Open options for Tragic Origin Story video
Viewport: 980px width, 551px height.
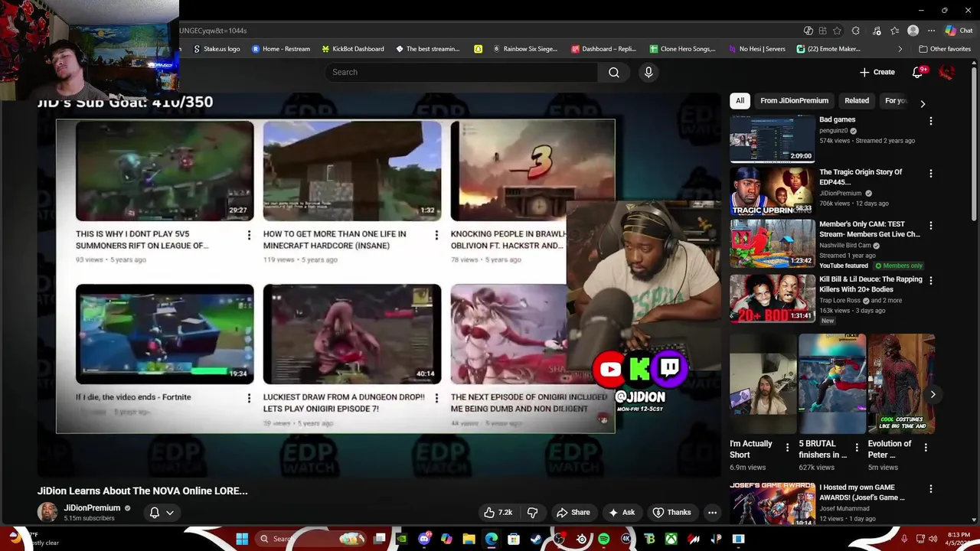click(931, 174)
